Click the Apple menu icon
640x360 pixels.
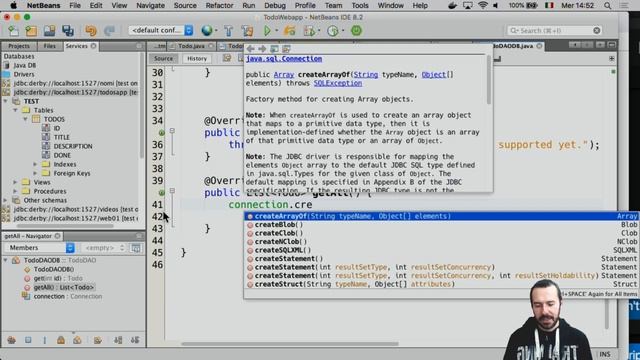[13, 6]
